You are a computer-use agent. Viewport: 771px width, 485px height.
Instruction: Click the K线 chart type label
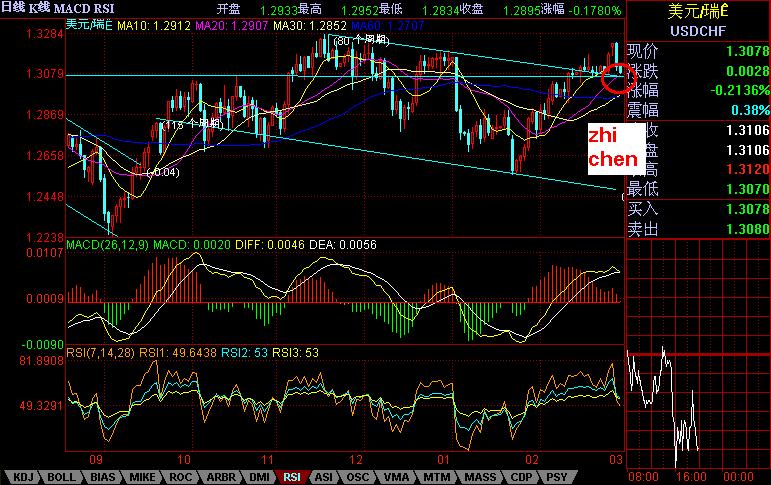click(39, 8)
